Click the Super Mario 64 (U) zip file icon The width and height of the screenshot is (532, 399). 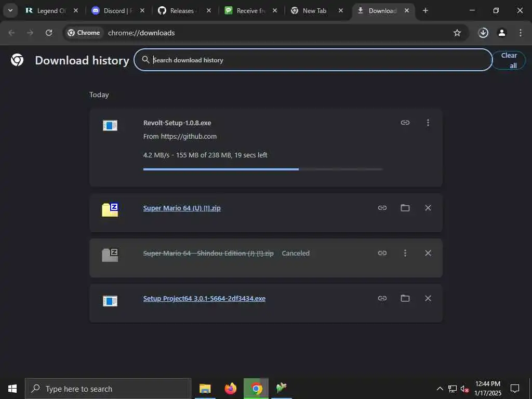(110, 210)
